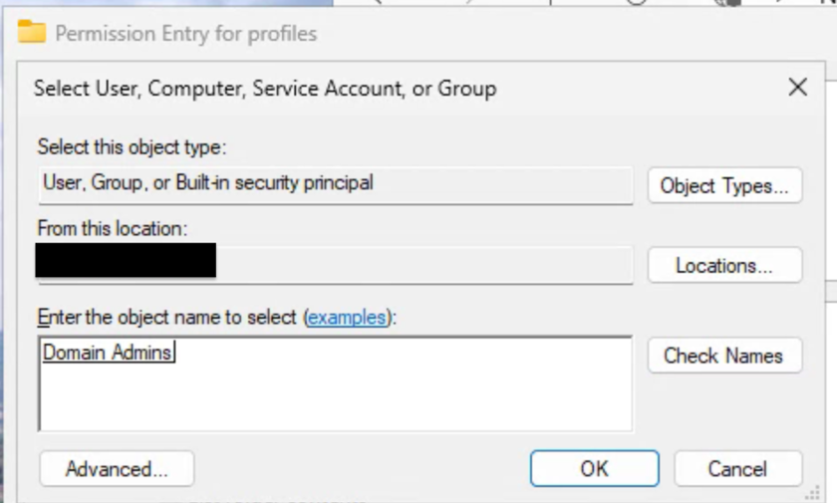Open Advanced search options

[x=117, y=468]
